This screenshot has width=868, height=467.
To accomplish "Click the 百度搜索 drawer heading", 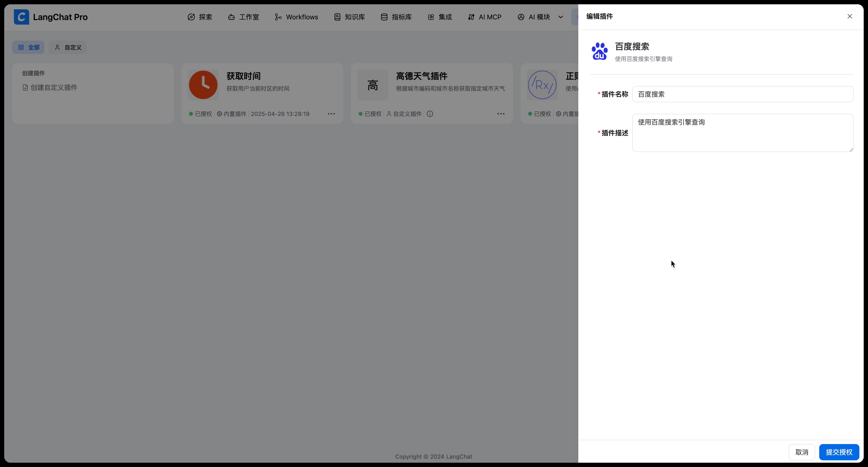I will coord(632,46).
